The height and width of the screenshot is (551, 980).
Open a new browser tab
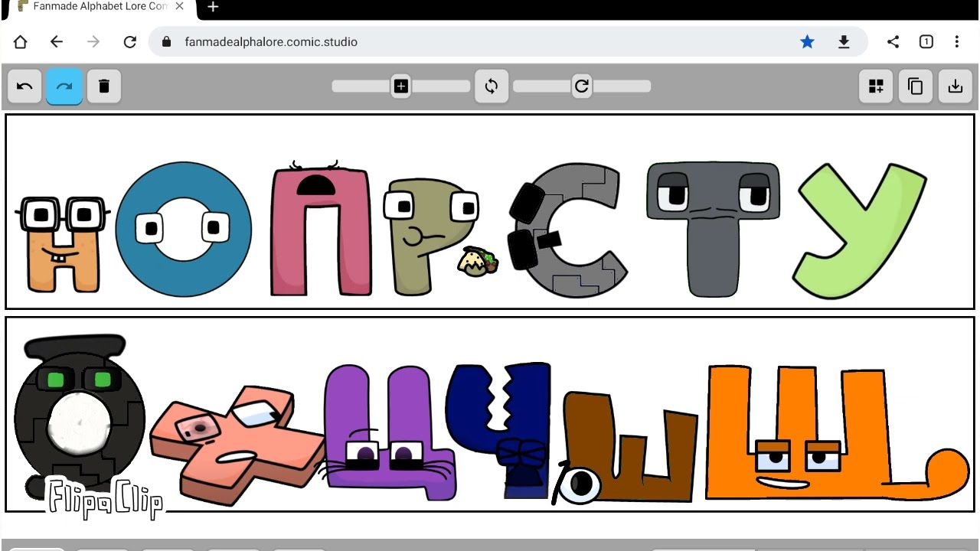(x=213, y=7)
